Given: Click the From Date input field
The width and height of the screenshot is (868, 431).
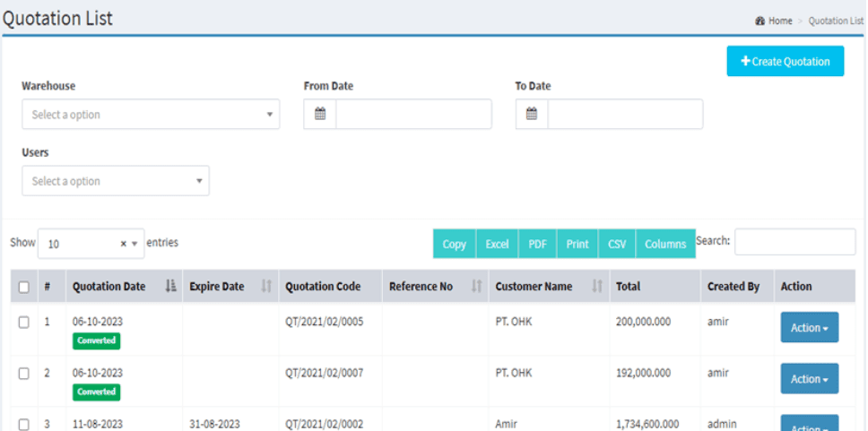Looking at the screenshot, I should pyautogui.click(x=413, y=114).
